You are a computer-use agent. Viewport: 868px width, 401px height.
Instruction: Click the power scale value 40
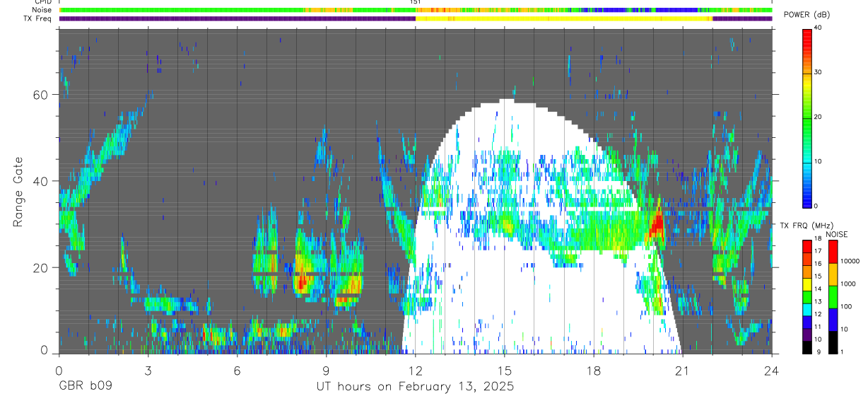818,28
